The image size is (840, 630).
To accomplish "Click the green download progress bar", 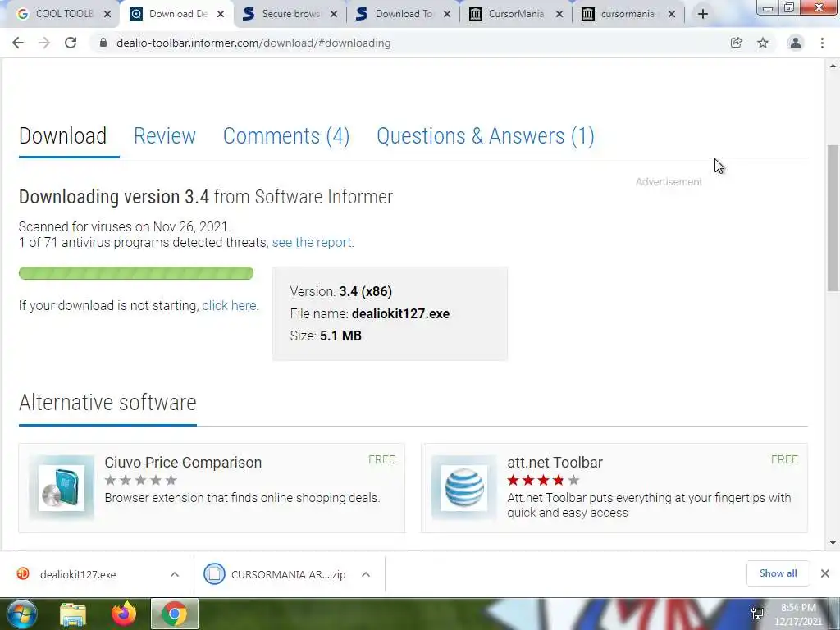I will point(136,273).
